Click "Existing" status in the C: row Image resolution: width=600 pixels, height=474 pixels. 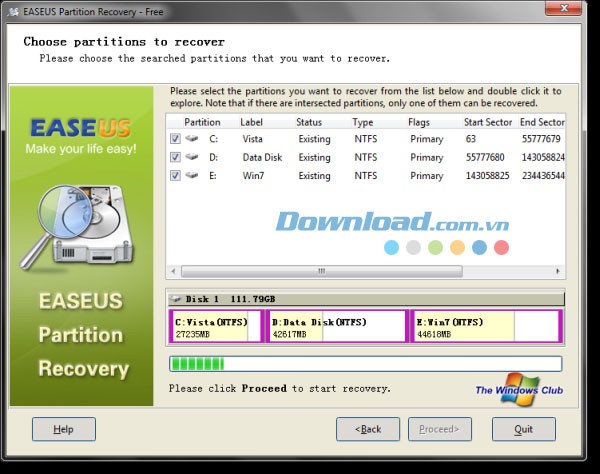(315, 139)
